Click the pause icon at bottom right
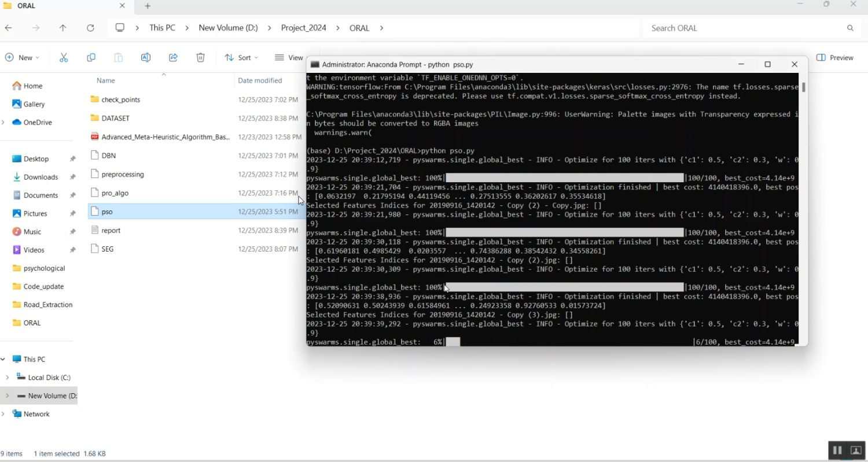Image resolution: width=868 pixels, height=462 pixels. [837, 450]
